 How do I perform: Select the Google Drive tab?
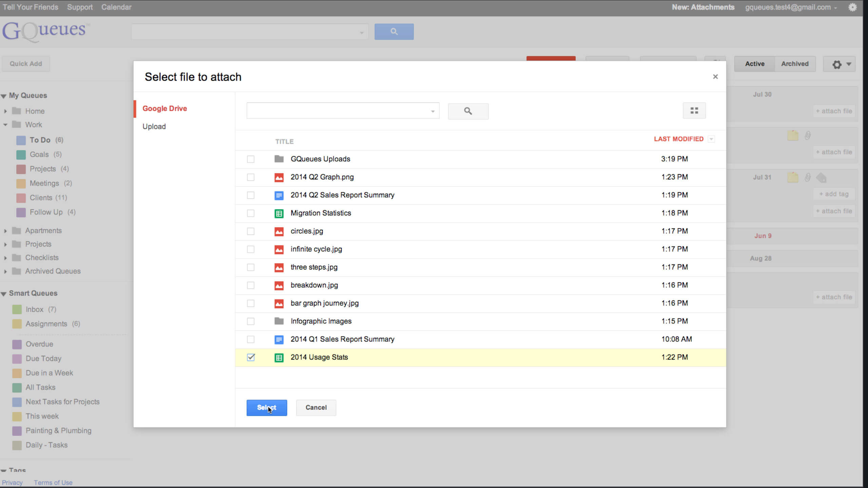pyautogui.click(x=164, y=108)
